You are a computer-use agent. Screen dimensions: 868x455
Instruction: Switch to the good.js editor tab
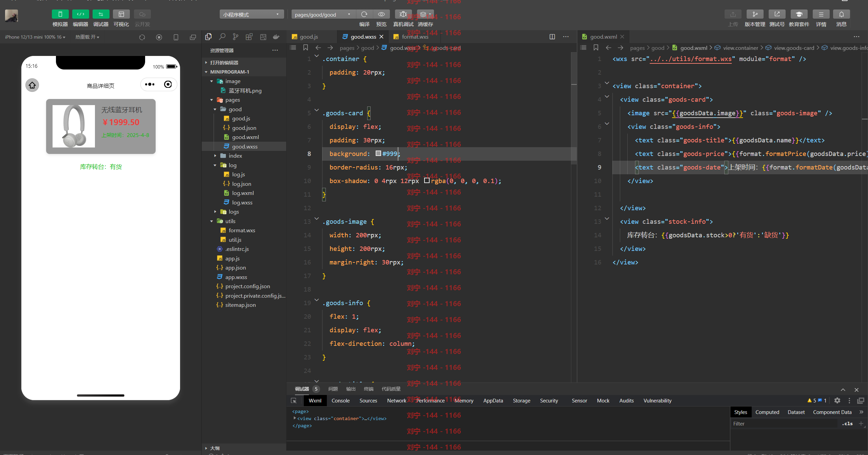(x=309, y=37)
